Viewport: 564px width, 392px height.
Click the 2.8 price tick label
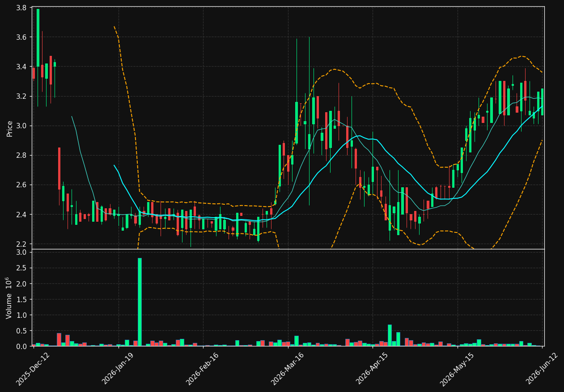(x=22, y=156)
